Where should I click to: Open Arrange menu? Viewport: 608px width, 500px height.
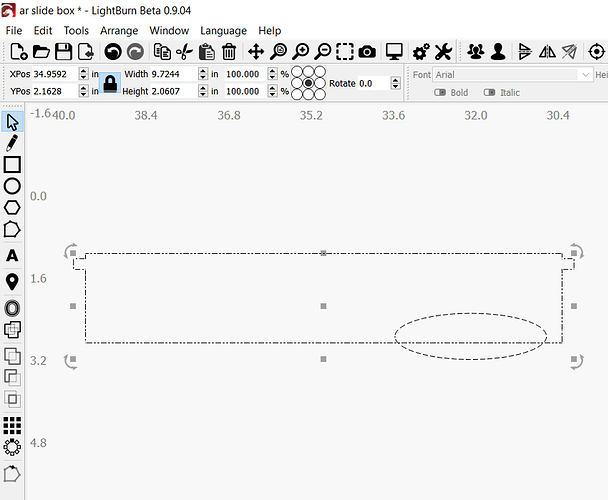pyautogui.click(x=119, y=30)
